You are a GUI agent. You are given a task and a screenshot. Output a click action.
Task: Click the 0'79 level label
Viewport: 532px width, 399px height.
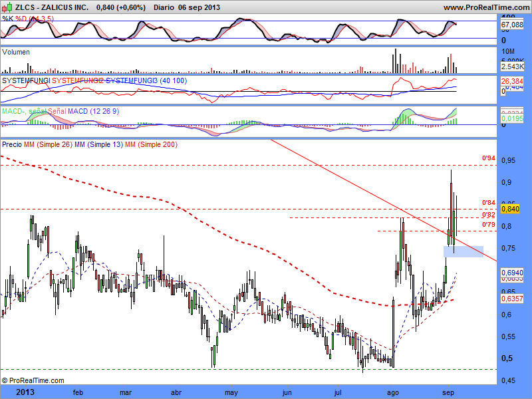coord(489,225)
